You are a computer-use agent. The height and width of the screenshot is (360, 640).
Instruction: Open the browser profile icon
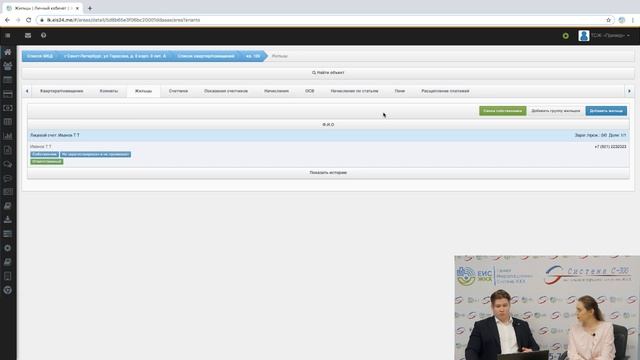coord(622,20)
